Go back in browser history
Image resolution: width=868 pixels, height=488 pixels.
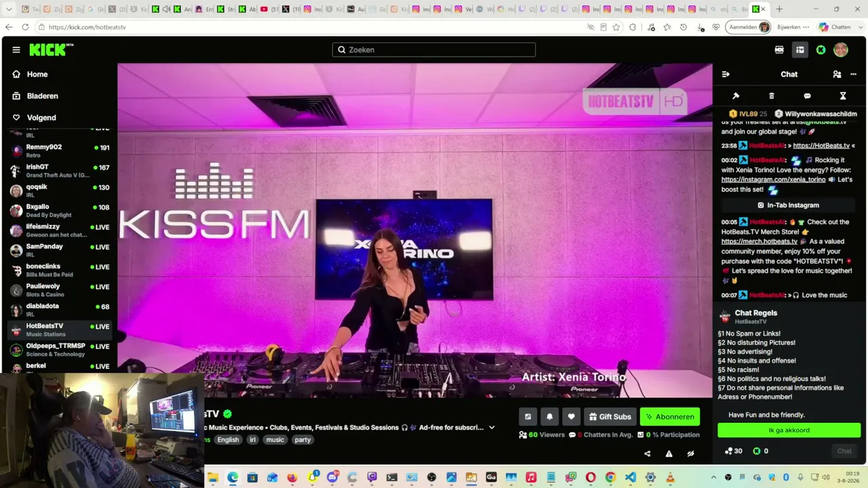pos(9,27)
